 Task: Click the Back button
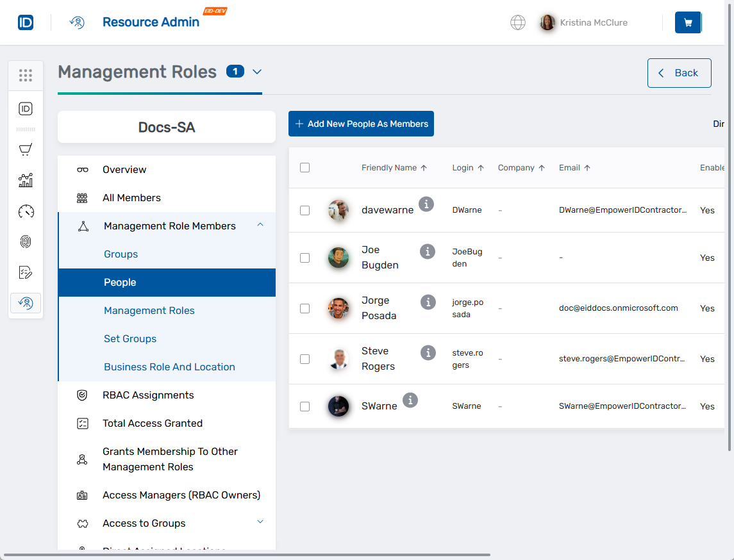pyautogui.click(x=679, y=72)
